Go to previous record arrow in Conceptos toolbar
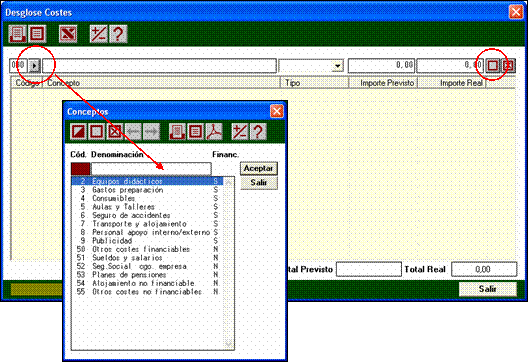This screenshot has width=528, height=362. click(x=133, y=131)
